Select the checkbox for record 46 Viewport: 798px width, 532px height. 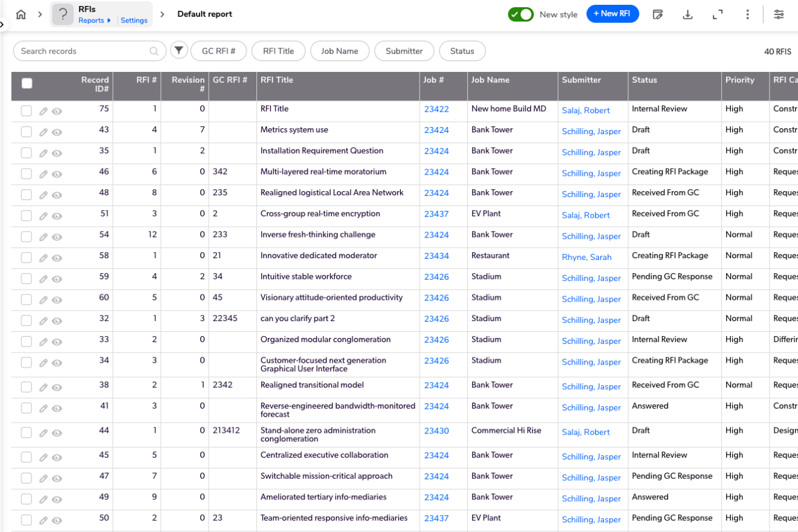(x=27, y=174)
